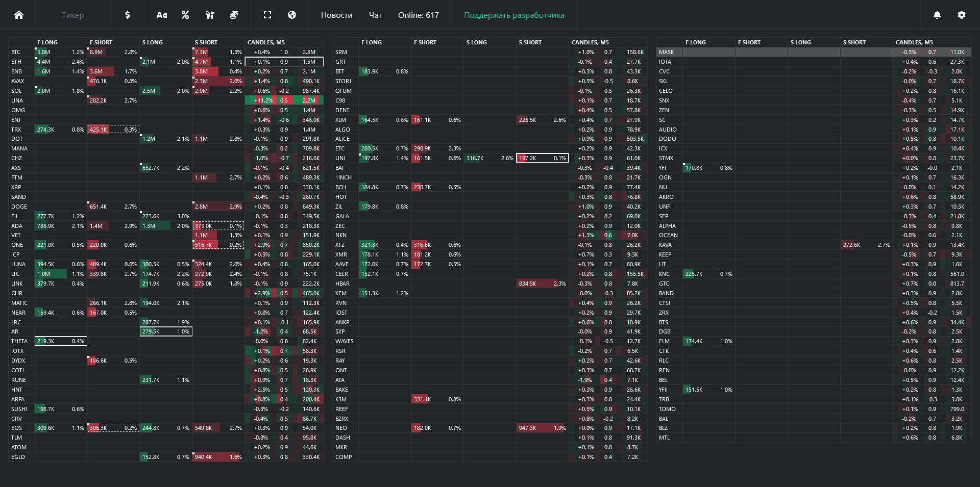Select the BTC ticker row
Screen dimensions: 980x487
tap(166, 52)
